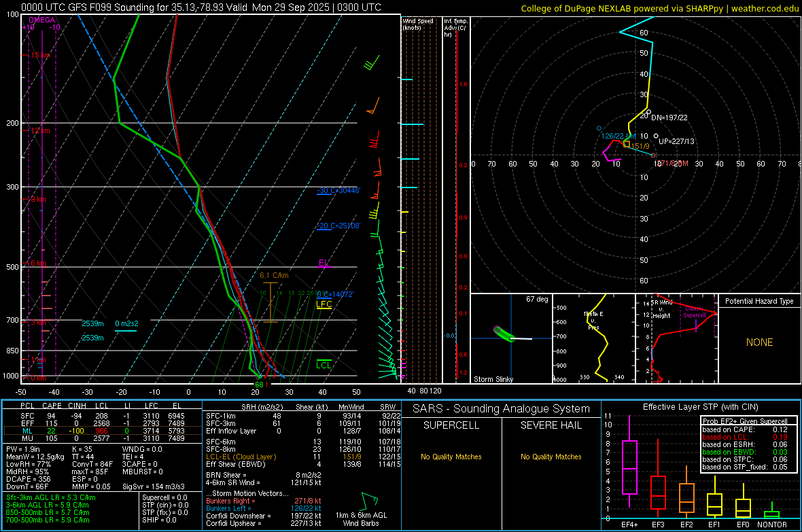Click the -30 C=30448' height label
Screen dimensions: 802x532
338,190
